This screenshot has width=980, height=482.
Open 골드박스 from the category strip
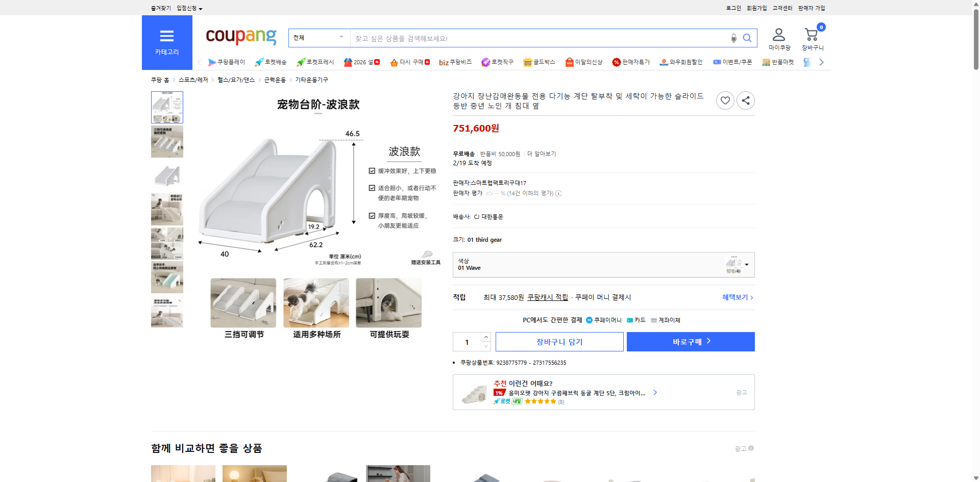(x=539, y=62)
